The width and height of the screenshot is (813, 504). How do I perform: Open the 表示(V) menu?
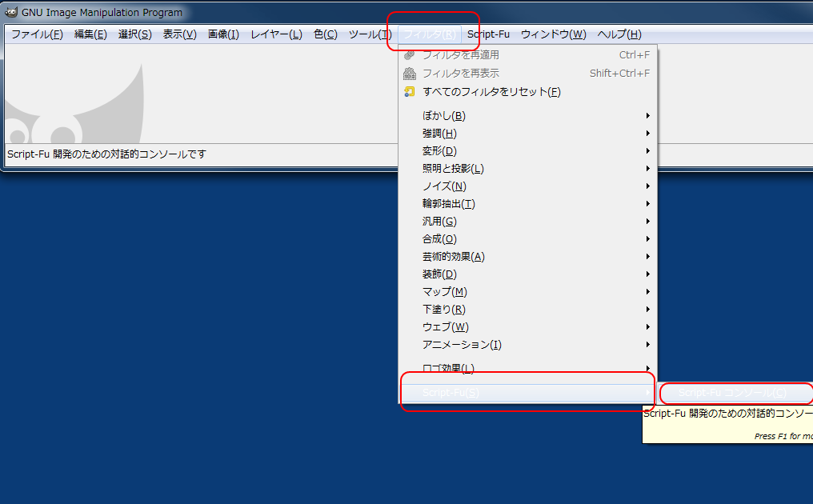click(180, 34)
